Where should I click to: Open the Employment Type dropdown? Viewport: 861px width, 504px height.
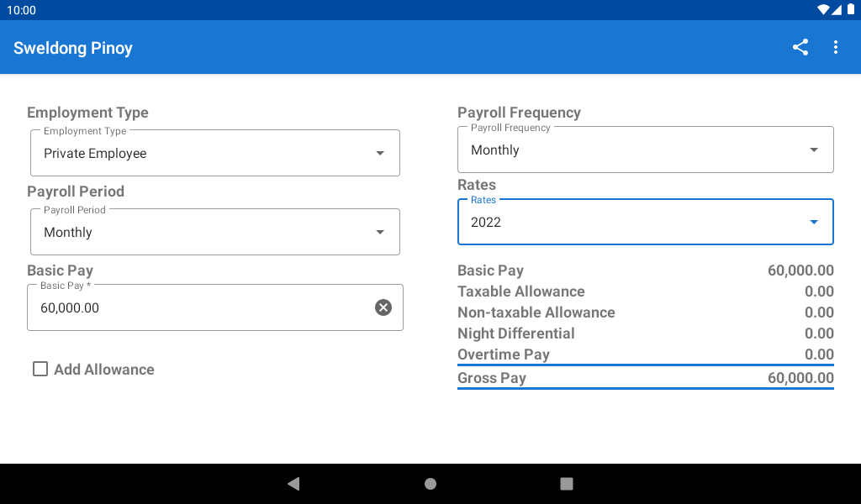[215, 153]
